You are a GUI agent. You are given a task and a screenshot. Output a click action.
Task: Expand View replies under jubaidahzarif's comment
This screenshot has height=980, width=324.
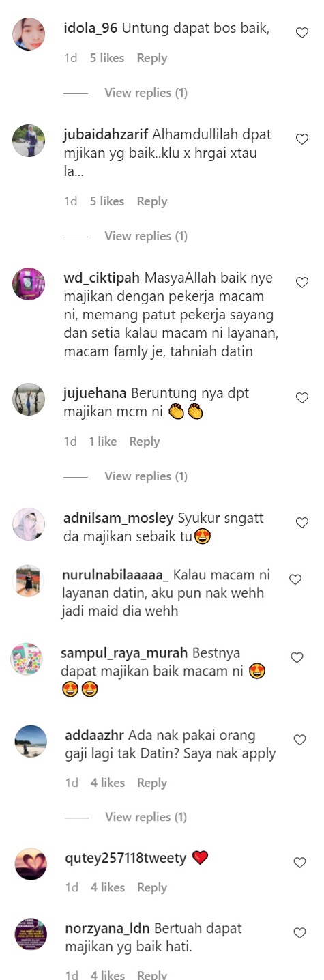point(146,236)
